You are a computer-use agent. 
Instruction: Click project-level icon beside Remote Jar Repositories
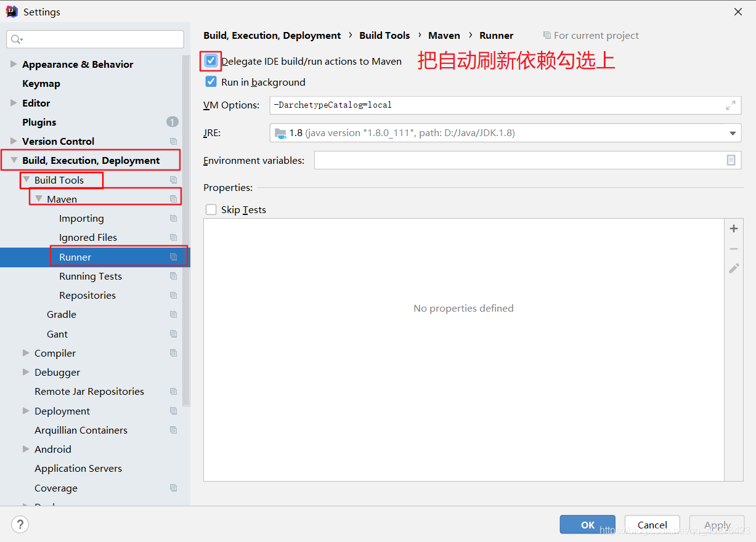173,392
